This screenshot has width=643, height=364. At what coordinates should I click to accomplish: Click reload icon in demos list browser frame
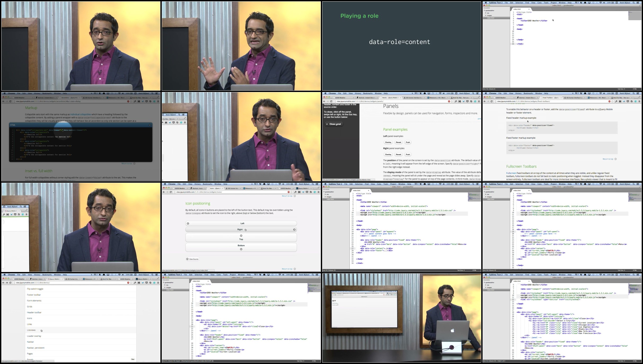point(11,283)
